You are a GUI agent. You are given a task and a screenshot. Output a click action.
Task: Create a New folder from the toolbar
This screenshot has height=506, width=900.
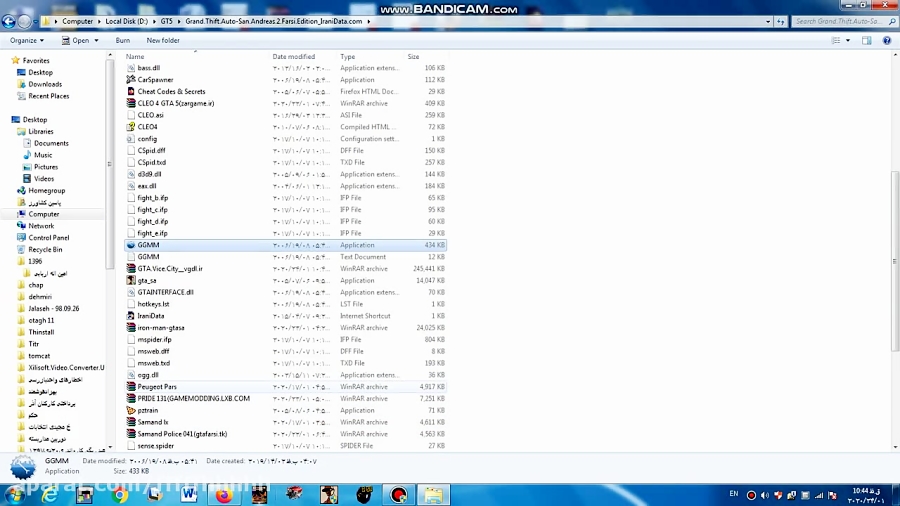click(163, 40)
